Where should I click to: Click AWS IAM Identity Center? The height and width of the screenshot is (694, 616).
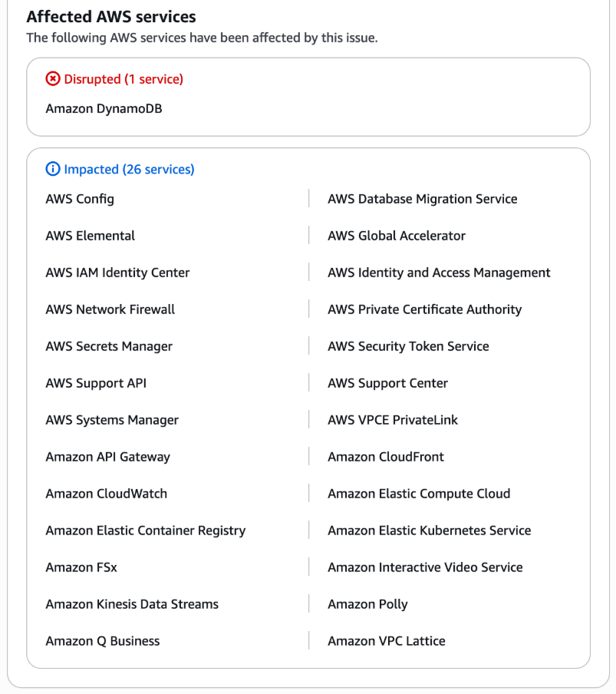point(117,273)
